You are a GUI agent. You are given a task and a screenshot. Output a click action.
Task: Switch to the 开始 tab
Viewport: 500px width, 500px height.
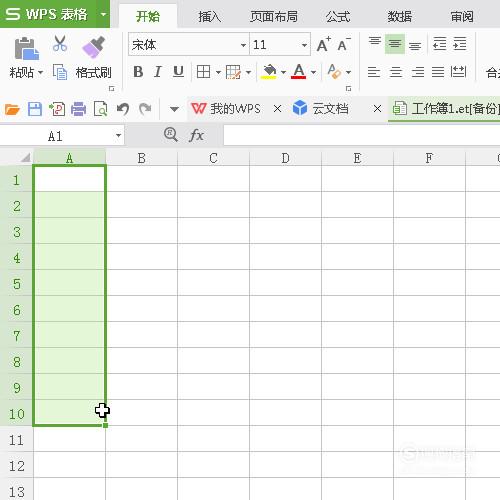pos(148,16)
